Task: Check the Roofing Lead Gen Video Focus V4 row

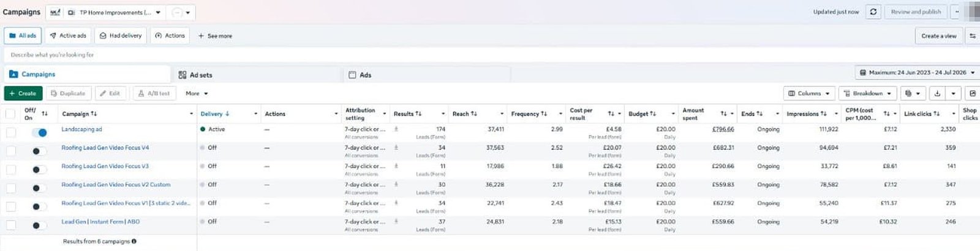Action: tap(10, 151)
